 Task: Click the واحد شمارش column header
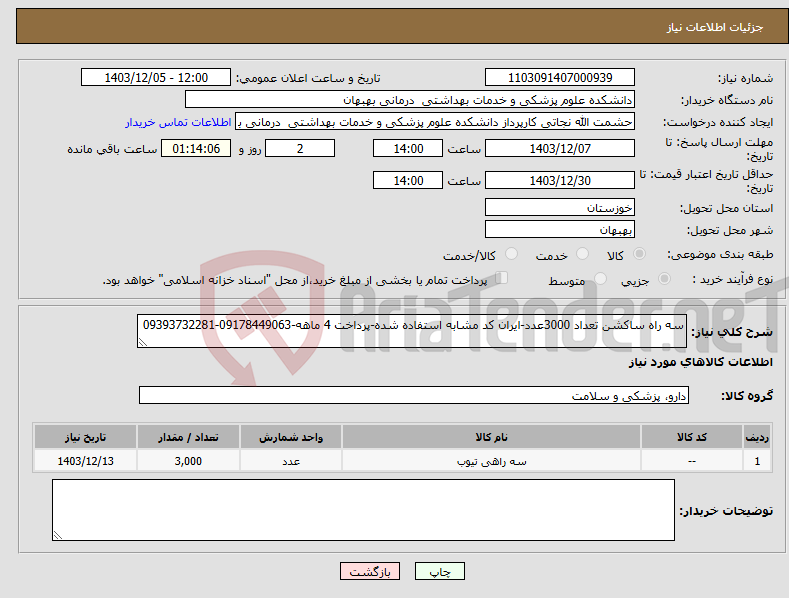pos(291,437)
